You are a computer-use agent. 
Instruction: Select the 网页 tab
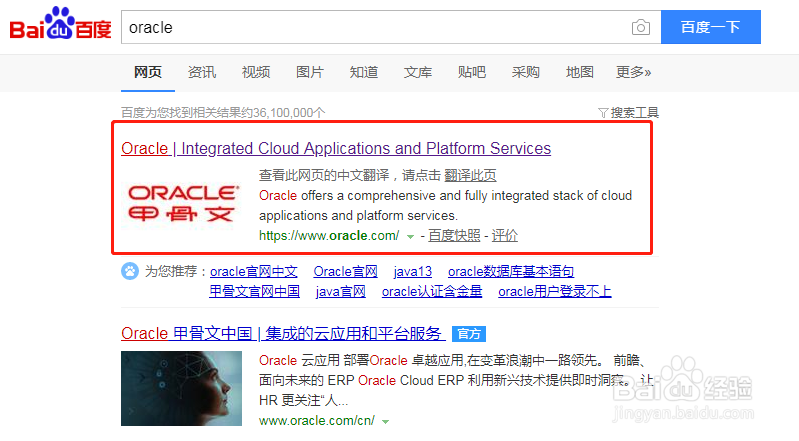(148, 72)
